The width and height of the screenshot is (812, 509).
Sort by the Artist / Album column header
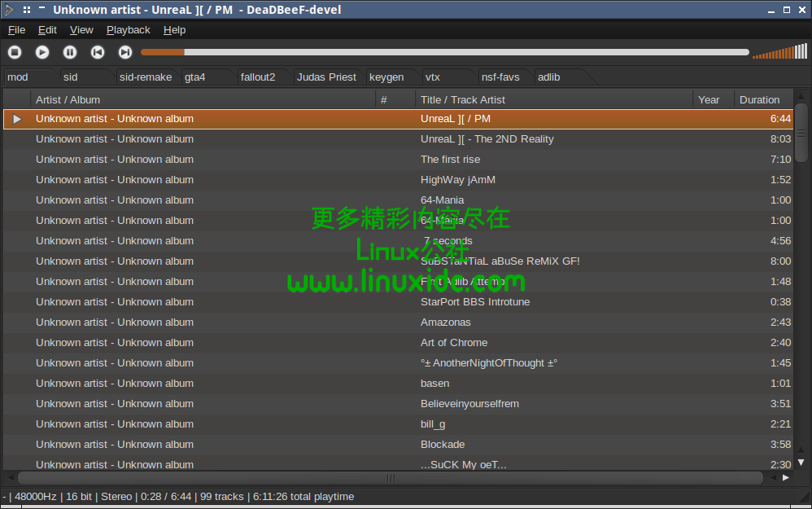click(68, 99)
